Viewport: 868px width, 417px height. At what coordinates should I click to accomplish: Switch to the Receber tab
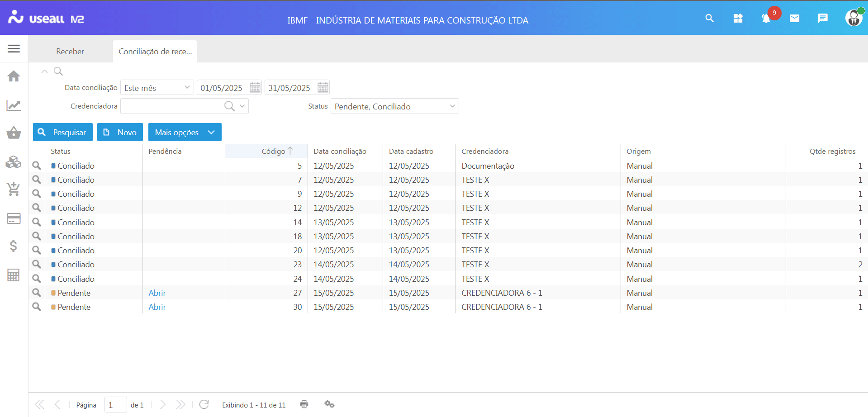[70, 52]
